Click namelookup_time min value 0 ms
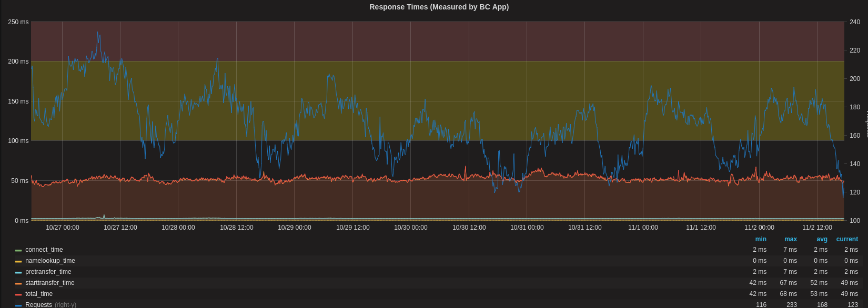 pos(760,261)
